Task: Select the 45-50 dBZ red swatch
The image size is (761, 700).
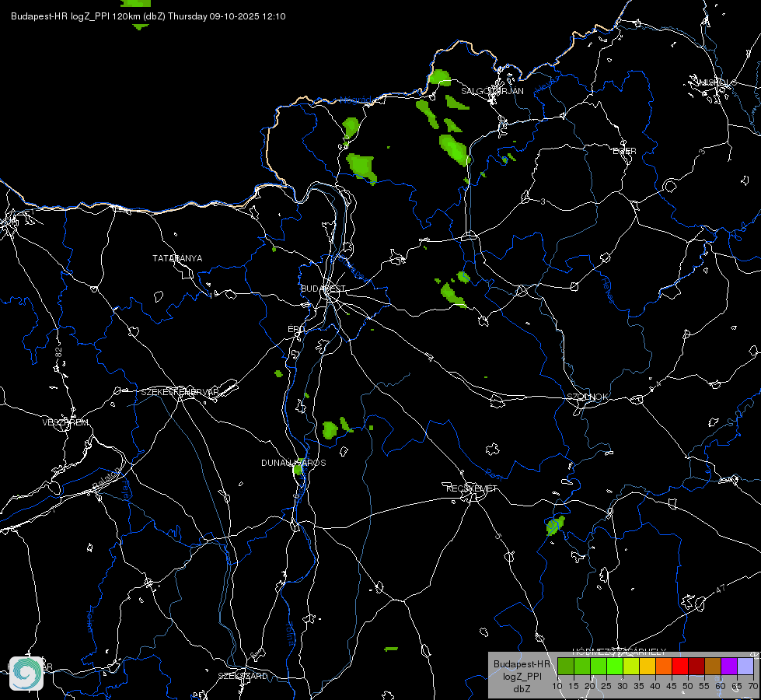Action: coord(680,666)
